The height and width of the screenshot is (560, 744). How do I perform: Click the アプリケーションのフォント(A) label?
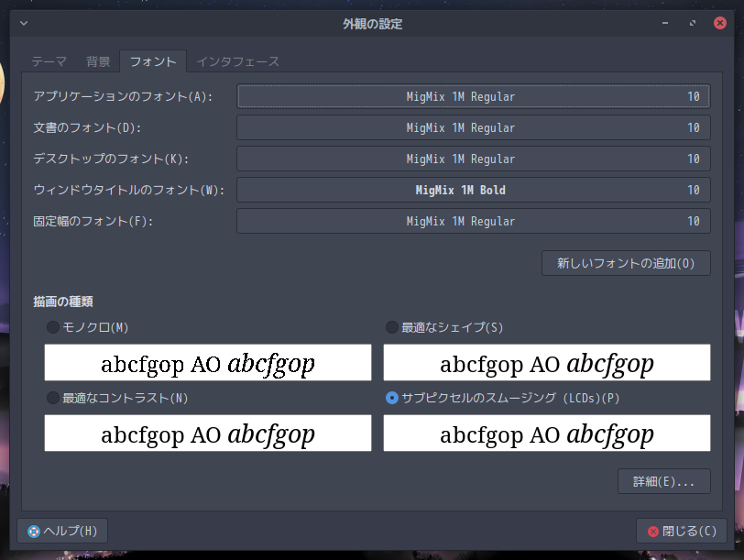click(x=123, y=96)
